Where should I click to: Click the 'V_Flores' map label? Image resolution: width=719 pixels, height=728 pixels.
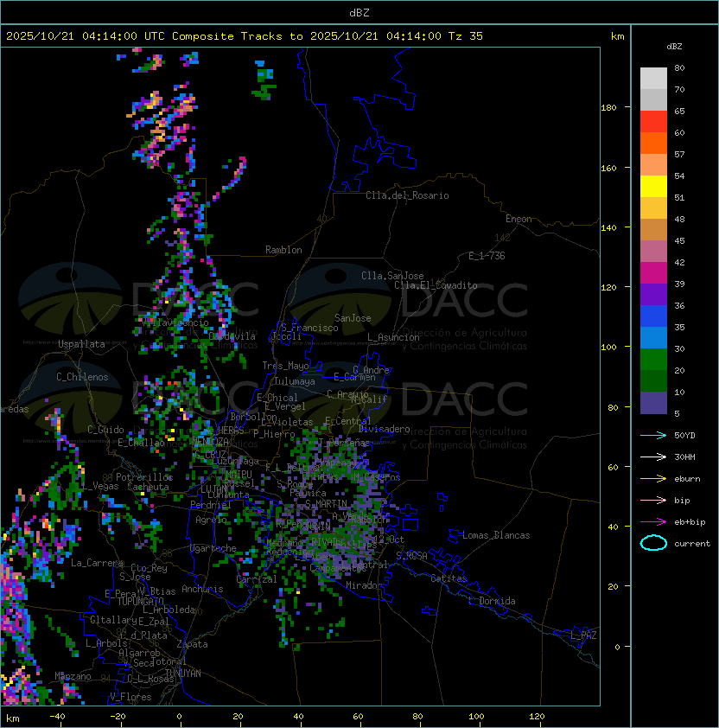130,697
